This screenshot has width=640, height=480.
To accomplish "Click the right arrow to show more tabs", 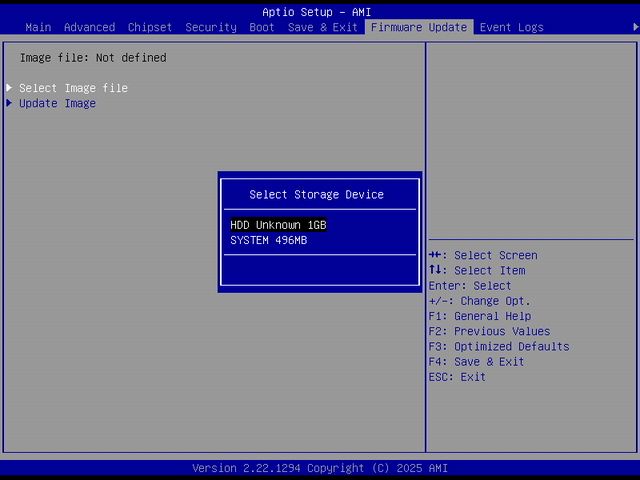I will (x=635, y=27).
